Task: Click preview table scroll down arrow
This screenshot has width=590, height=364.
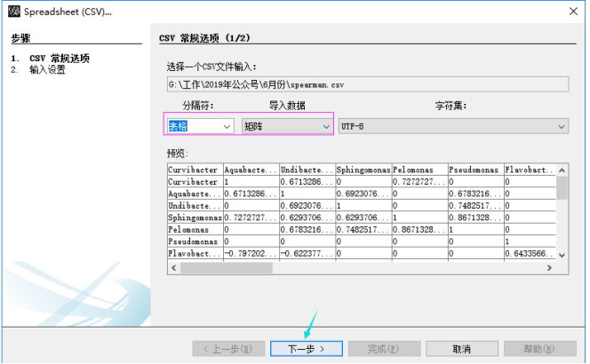Action: click(562, 256)
